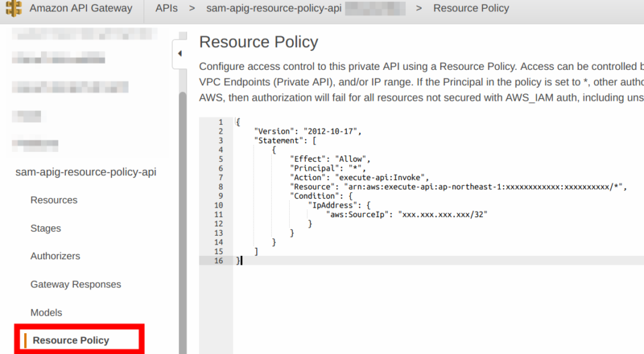
Task: Click the "aws:SourceIp" value line
Action: tap(407, 215)
